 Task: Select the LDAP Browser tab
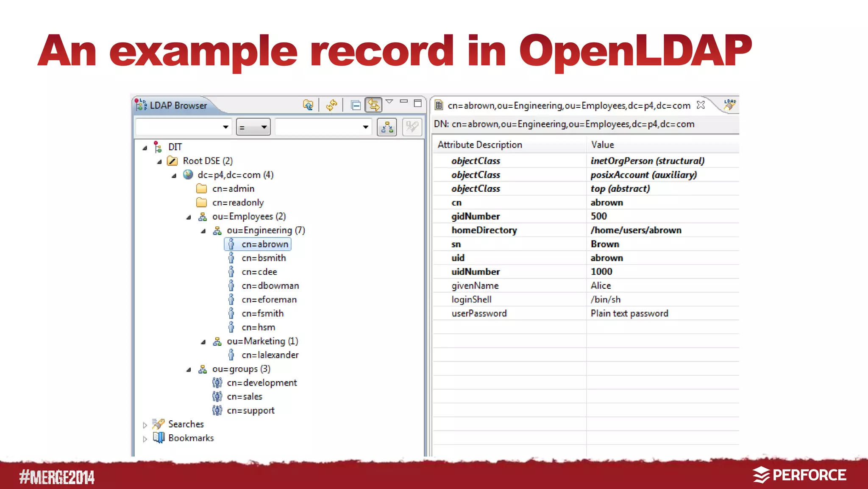[x=178, y=106]
